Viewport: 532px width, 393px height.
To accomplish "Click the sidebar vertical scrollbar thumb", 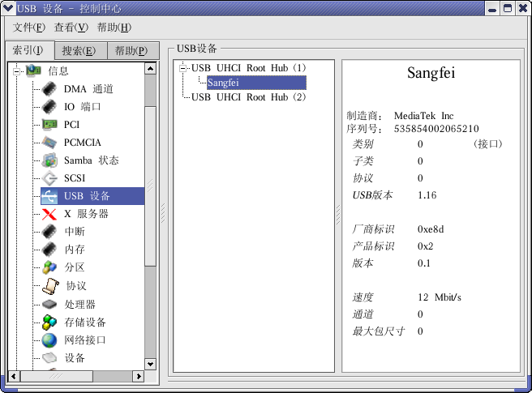I will 150,186.
